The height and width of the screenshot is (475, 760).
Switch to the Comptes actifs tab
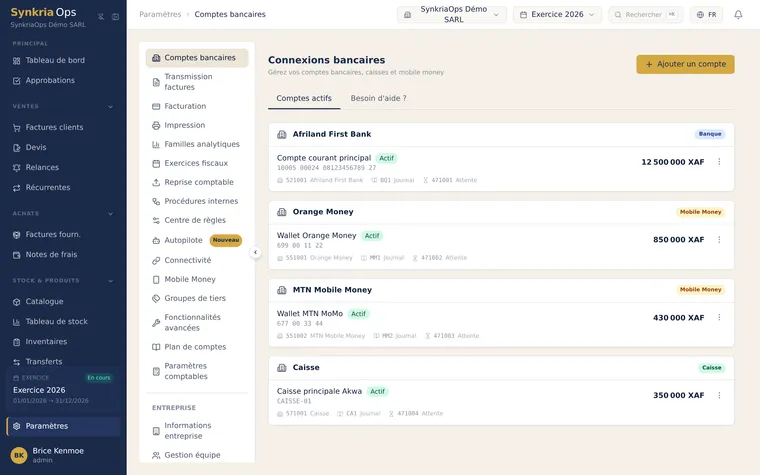point(304,98)
